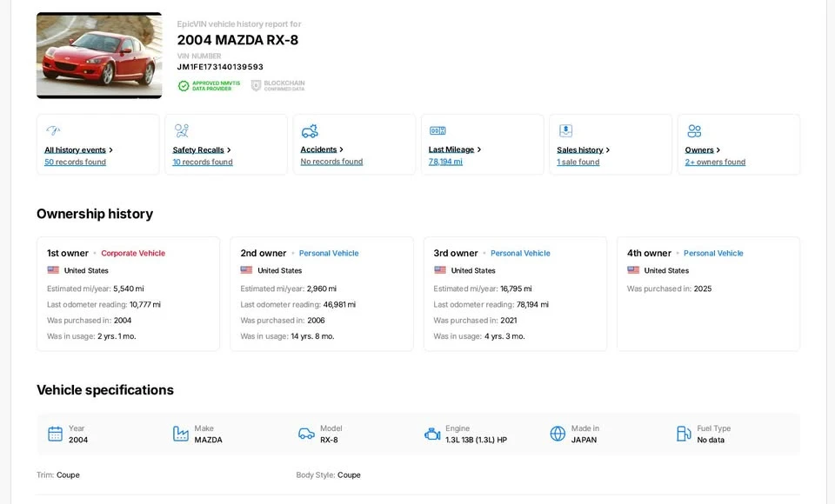Screen dimensions: 835x504
Task: Click the Owners people icon
Action: [694, 130]
